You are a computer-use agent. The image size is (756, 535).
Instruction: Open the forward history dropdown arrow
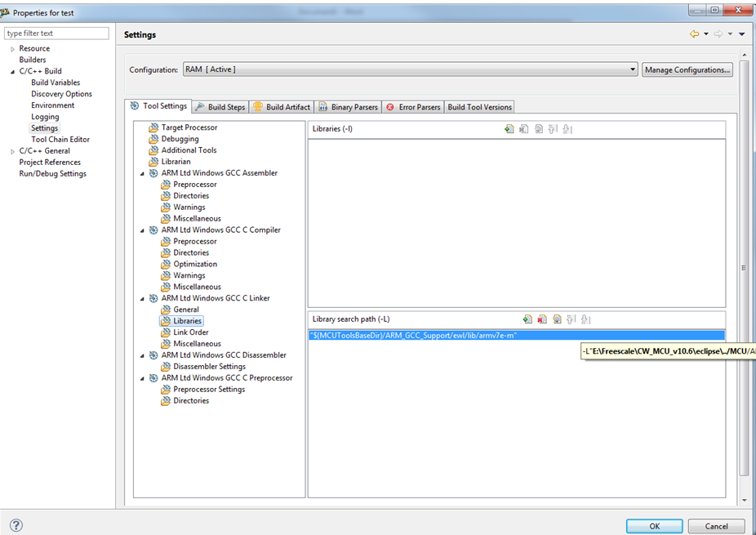click(x=730, y=34)
